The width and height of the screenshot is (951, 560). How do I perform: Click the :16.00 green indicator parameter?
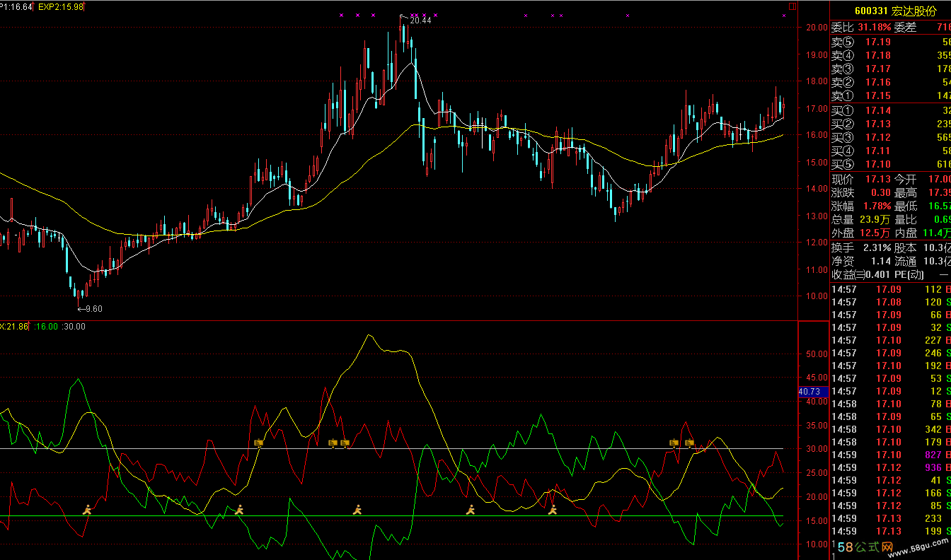tap(45, 327)
